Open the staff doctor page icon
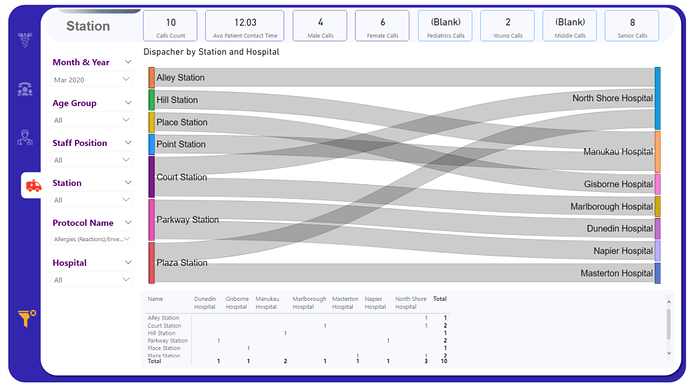The image size is (690, 387). coord(25,137)
